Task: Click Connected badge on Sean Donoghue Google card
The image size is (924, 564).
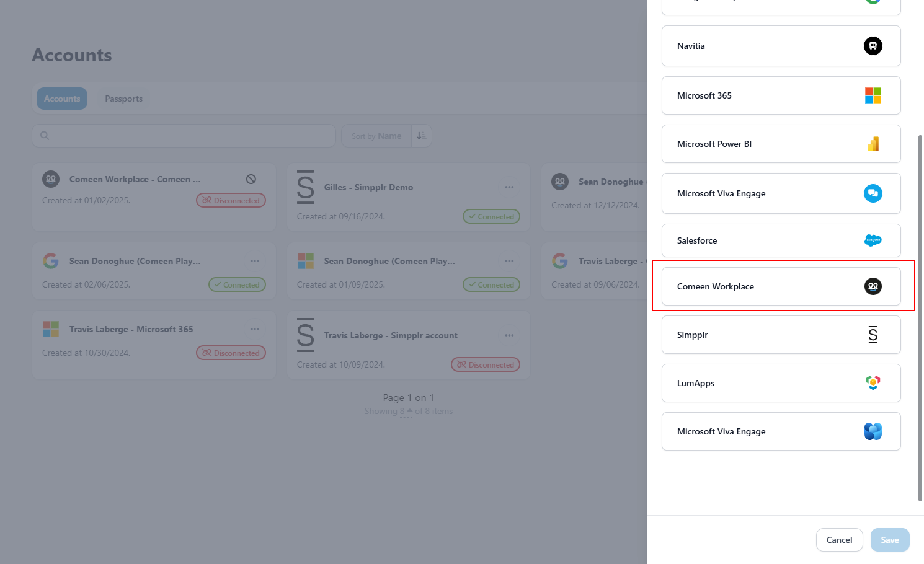Action: pos(237,284)
